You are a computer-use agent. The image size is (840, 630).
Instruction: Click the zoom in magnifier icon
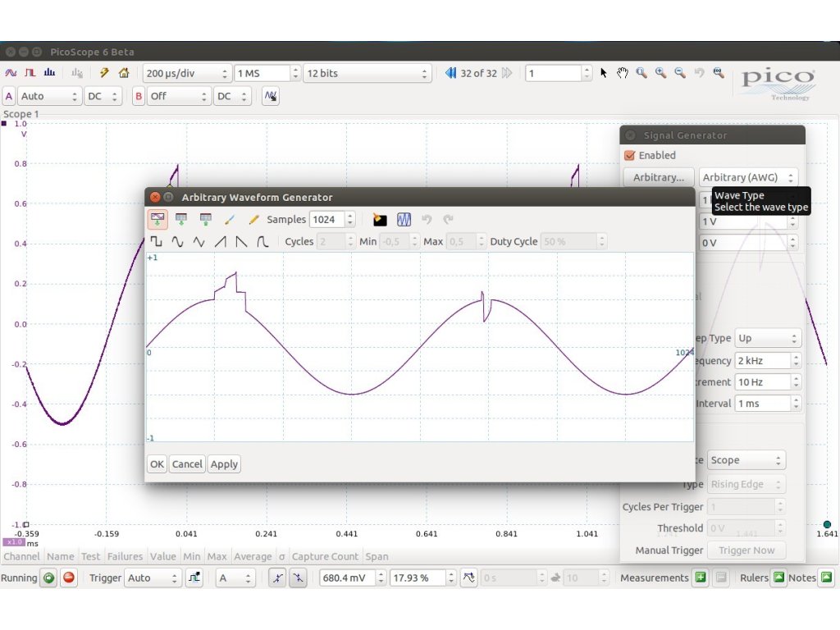tap(660, 73)
